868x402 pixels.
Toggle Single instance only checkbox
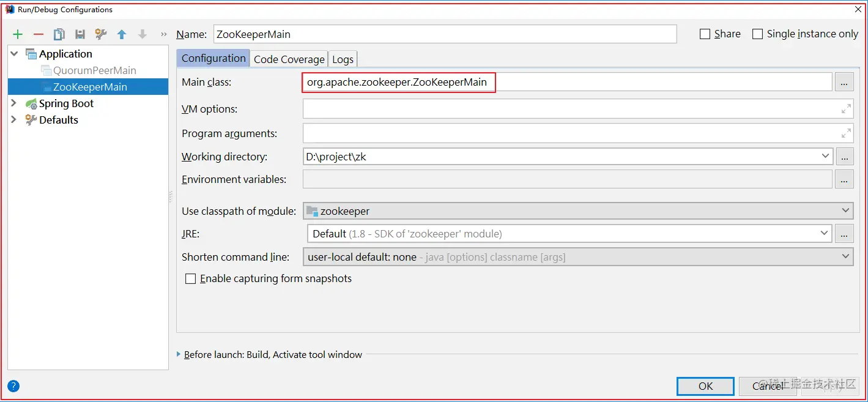tap(757, 34)
